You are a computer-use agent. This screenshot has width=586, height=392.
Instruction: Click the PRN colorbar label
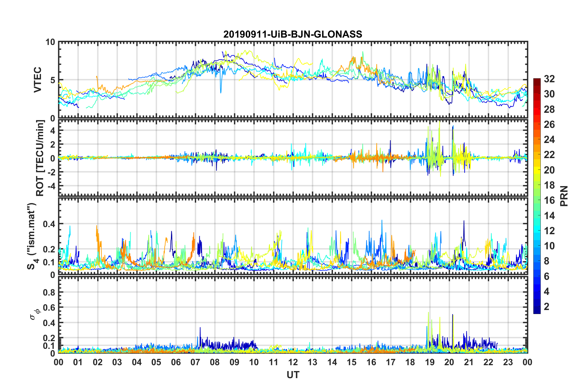(564, 196)
